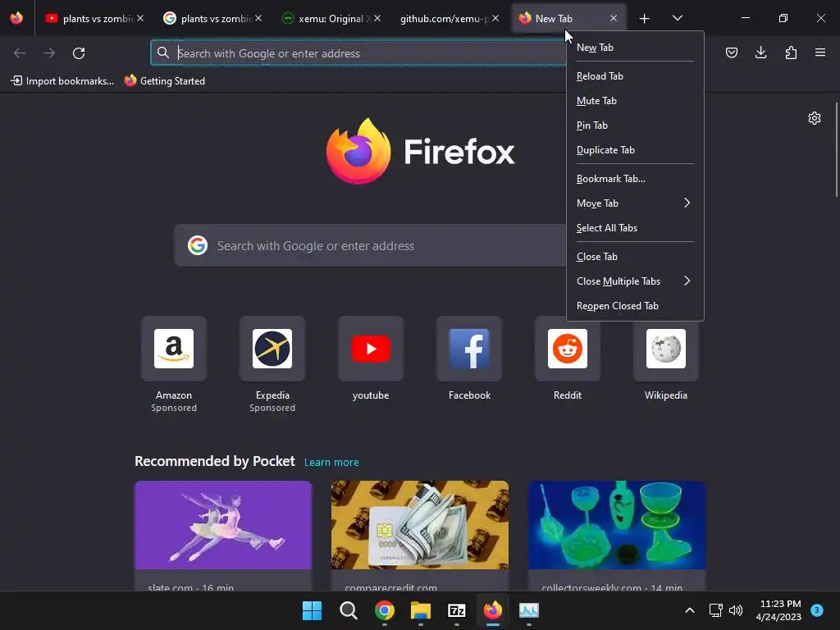Open the volume speaker tray icon
The height and width of the screenshot is (630, 840).
736,610
